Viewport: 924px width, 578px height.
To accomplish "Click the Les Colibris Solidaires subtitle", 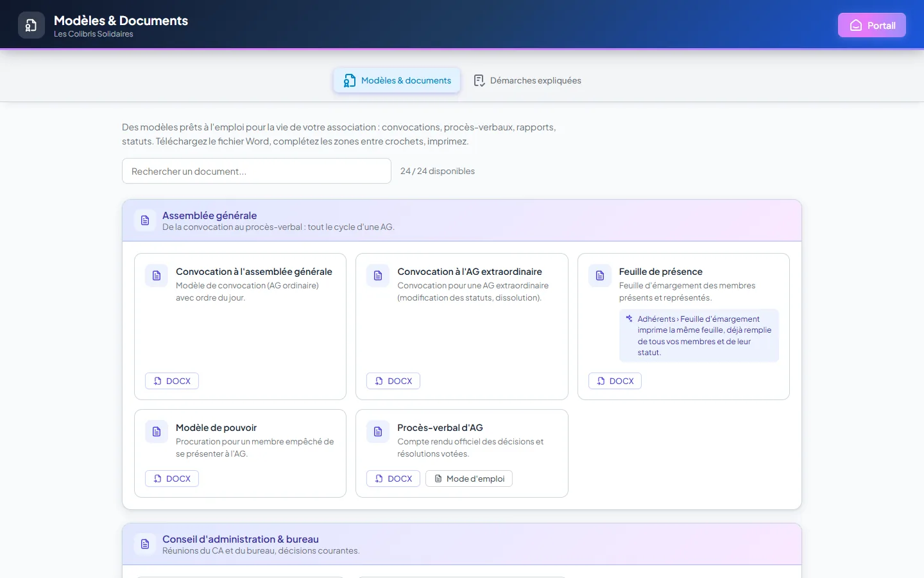I will point(94,34).
